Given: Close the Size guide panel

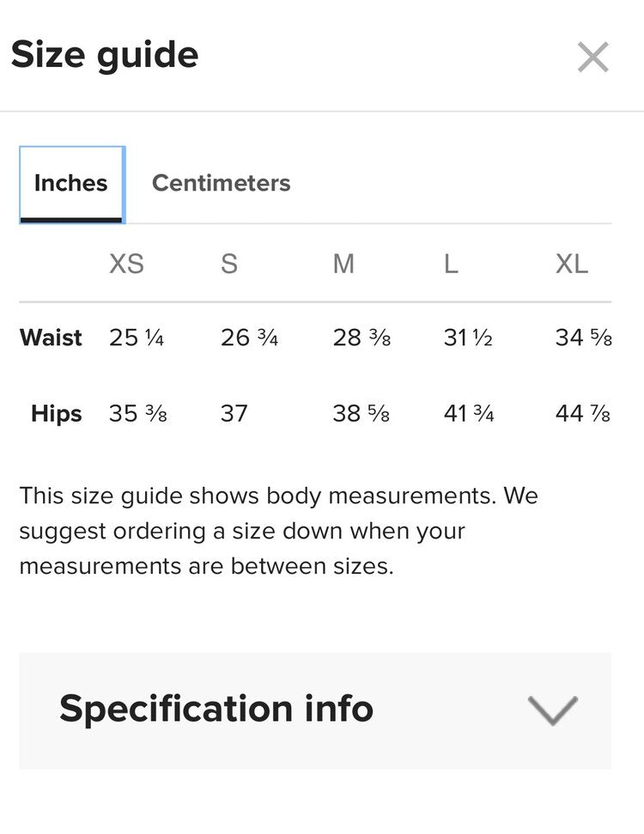Looking at the screenshot, I should 592,58.
